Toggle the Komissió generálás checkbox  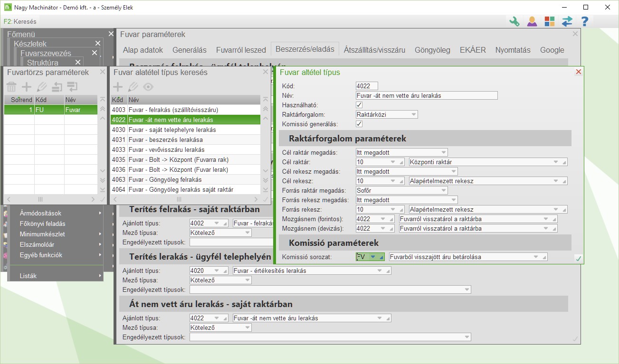click(359, 124)
